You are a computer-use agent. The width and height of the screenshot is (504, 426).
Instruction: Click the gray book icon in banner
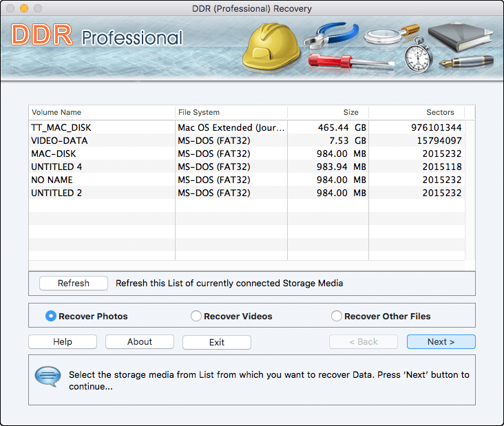(x=461, y=36)
